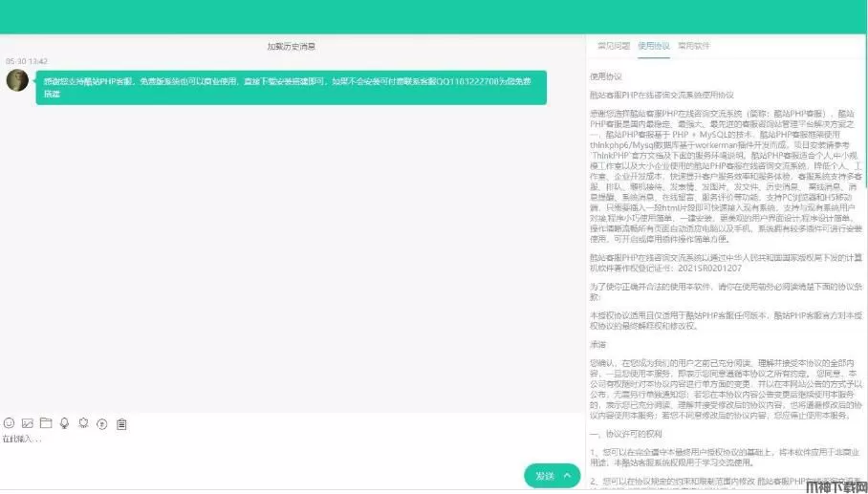Screen dimensions: 868x494
Task: Click the green welcome message bubble
Action: pos(292,87)
